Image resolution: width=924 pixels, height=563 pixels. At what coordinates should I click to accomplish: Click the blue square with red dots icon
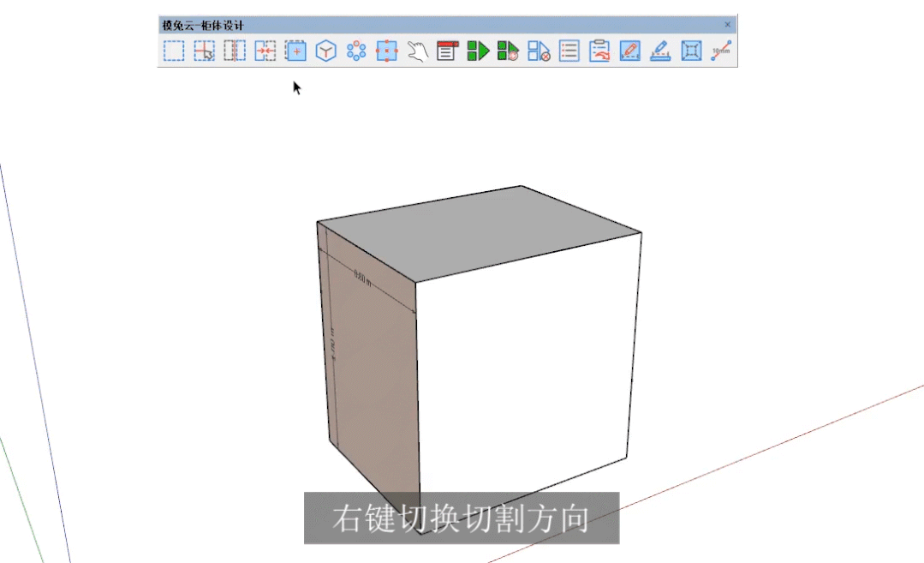tap(387, 51)
